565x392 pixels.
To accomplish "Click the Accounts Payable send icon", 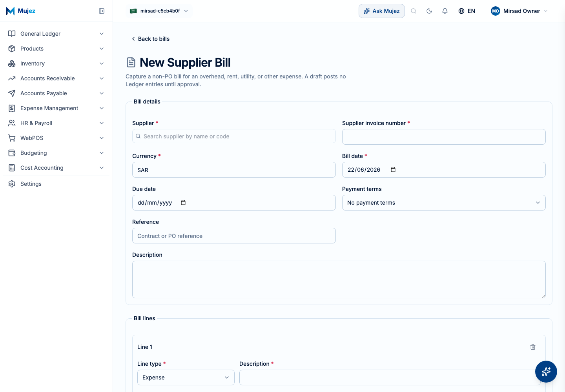I will pyautogui.click(x=12, y=93).
